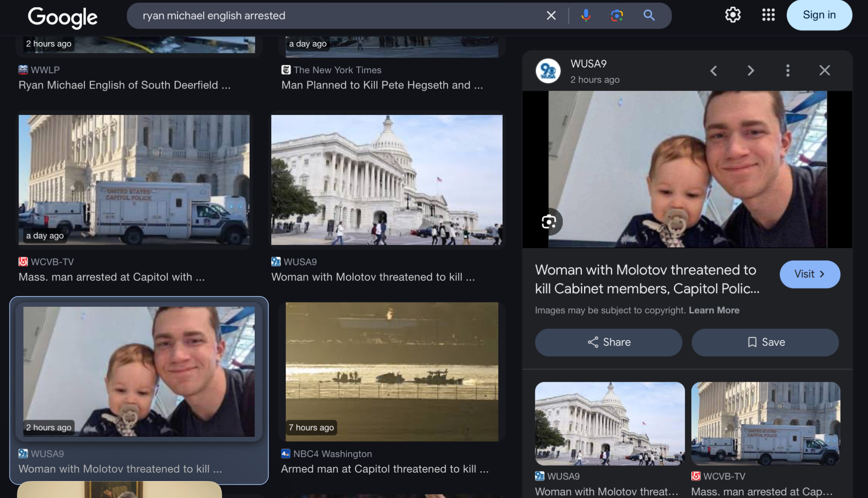Go to next image in preview
Screen dimensions: 868x498
tap(751, 70)
